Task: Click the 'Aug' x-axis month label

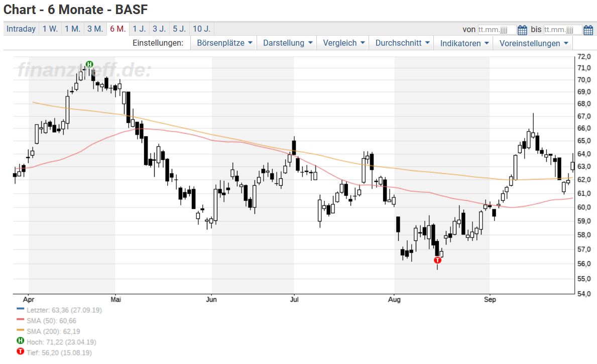Action: [x=395, y=300]
